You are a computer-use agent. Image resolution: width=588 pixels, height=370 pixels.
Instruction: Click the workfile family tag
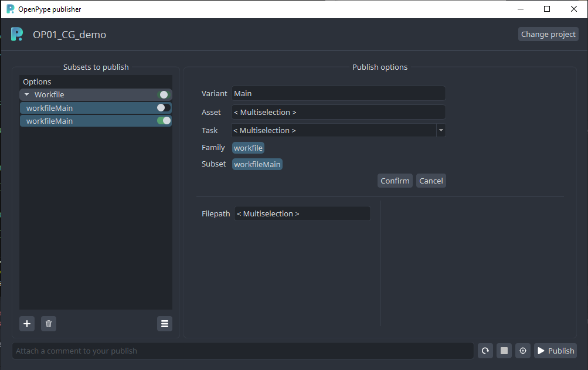(x=248, y=147)
